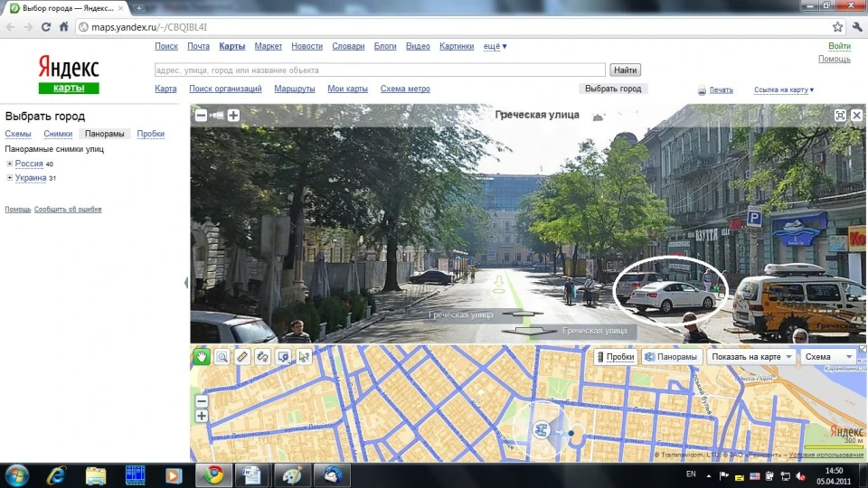
Task: Click the browser home icon
Action: pyautogui.click(x=63, y=26)
